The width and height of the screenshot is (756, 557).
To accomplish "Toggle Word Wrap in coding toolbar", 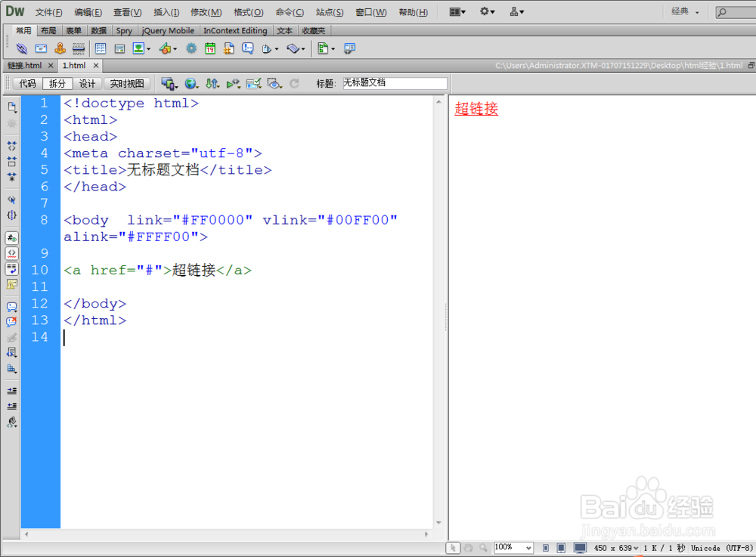I will (x=11, y=268).
